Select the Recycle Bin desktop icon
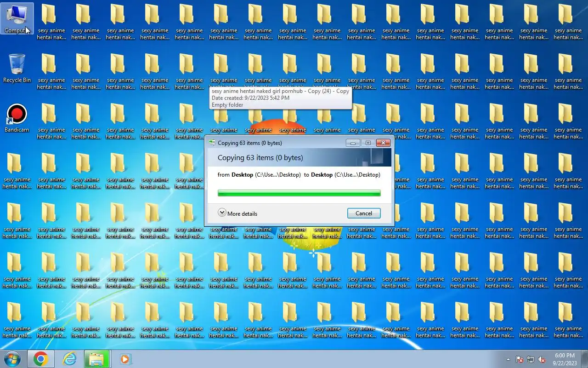The width and height of the screenshot is (588, 368). (x=17, y=69)
